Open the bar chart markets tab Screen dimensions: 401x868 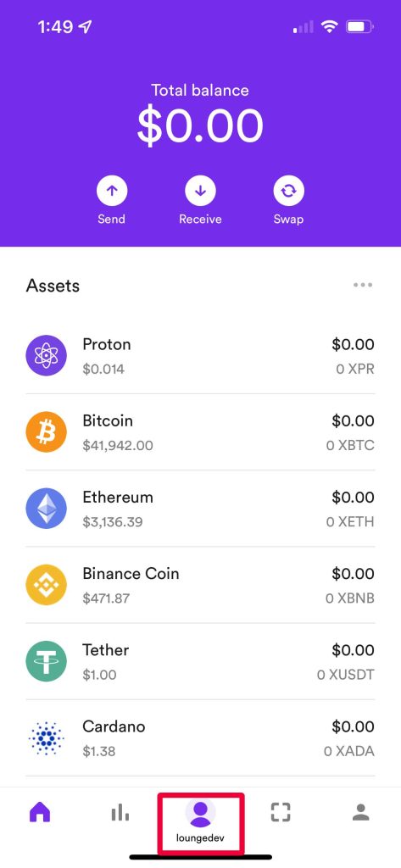coord(120,813)
